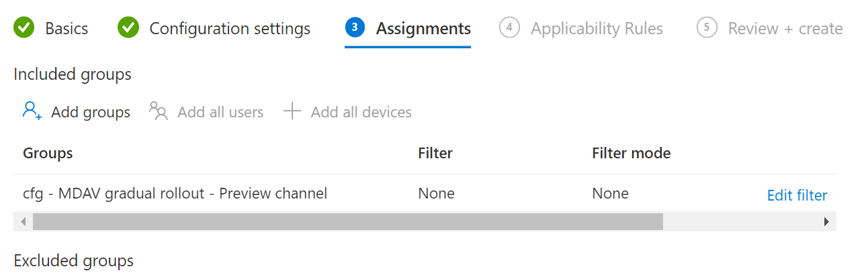Switch to the Applicability Rules tab
The height and width of the screenshot is (277, 868).
(x=597, y=29)
